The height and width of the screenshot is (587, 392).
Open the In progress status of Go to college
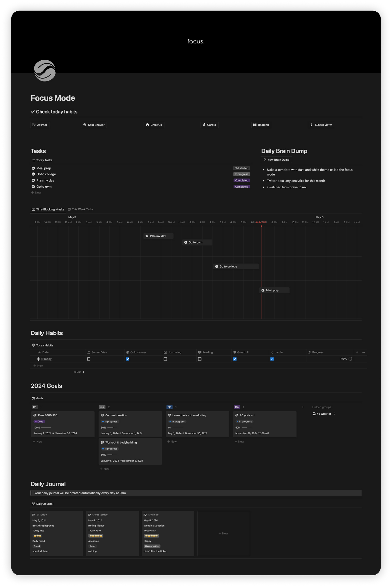[241, 174]
